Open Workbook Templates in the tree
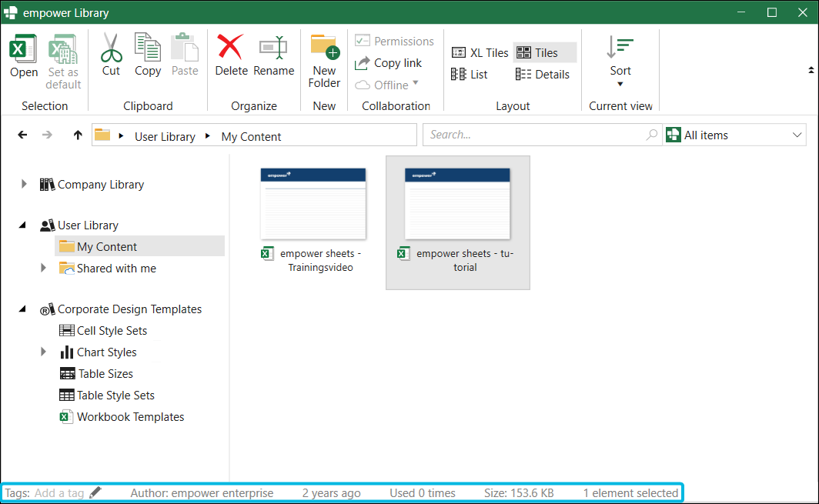The height and width of the screenshot is (504, 819). [122, 417]
